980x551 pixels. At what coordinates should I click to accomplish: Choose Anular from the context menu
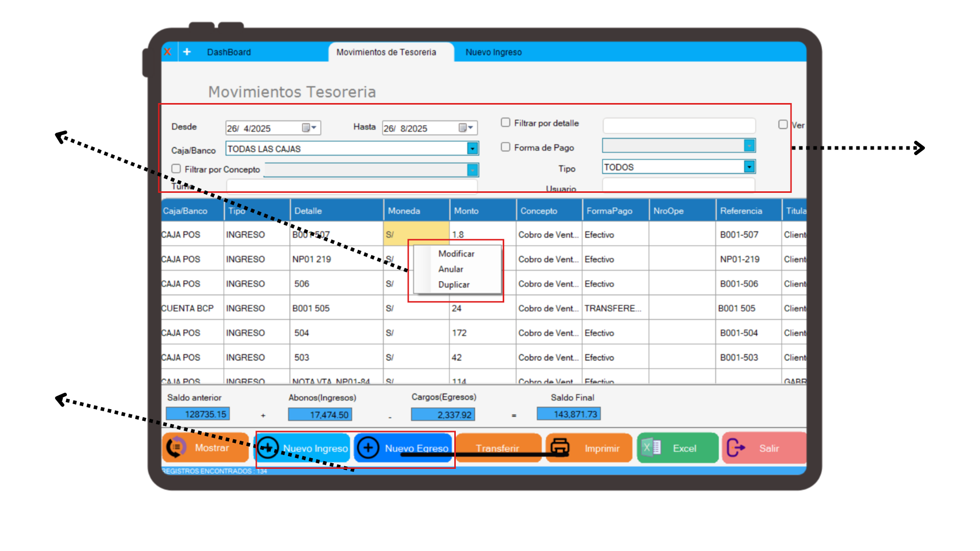coord(451,269)
